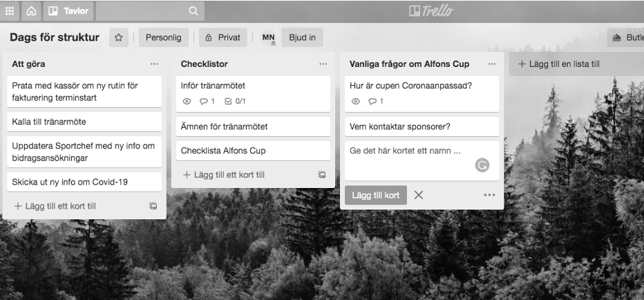Viewport: 644px width, 300px height.
Task: Open the apps grid menu icon
Action: [x=10, y=11]
